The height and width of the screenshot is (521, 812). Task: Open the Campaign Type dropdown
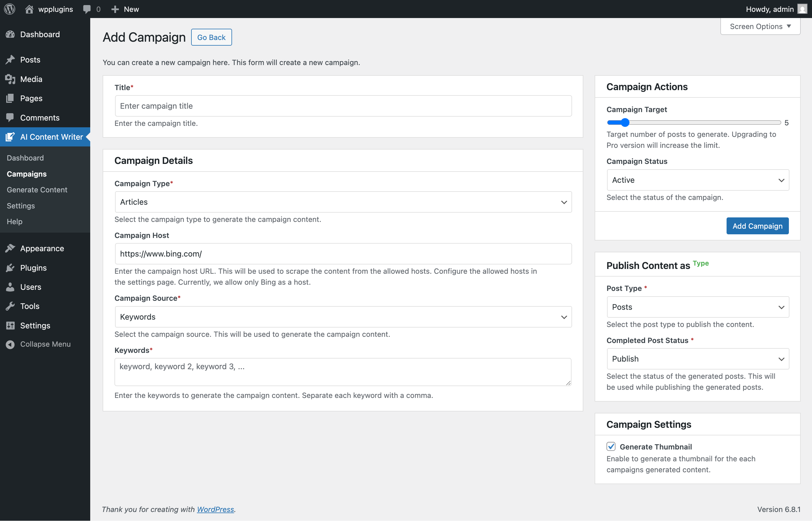coord(343,202)
